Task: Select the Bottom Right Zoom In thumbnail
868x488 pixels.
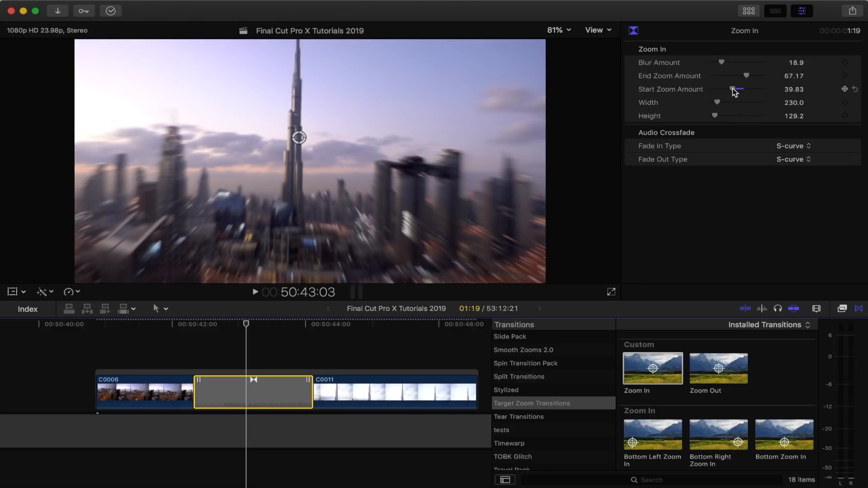Action: tap(718, 434)
